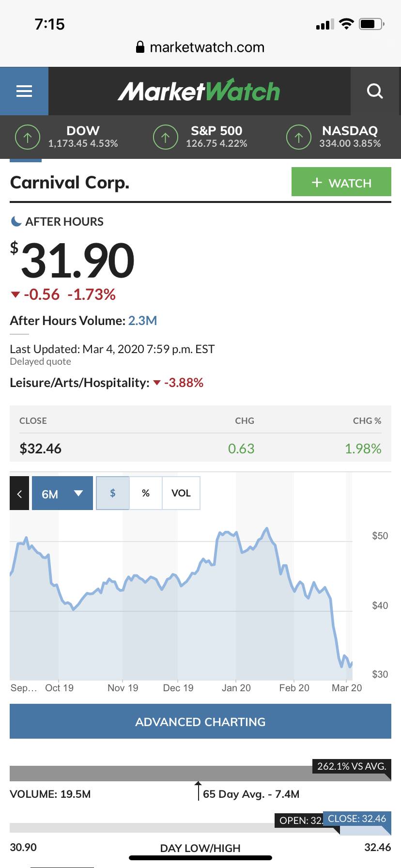This screenshot has height=868, width=401.
Task: Tap the NASDAQ up arrow icon
Action: [x=299, y=137]
